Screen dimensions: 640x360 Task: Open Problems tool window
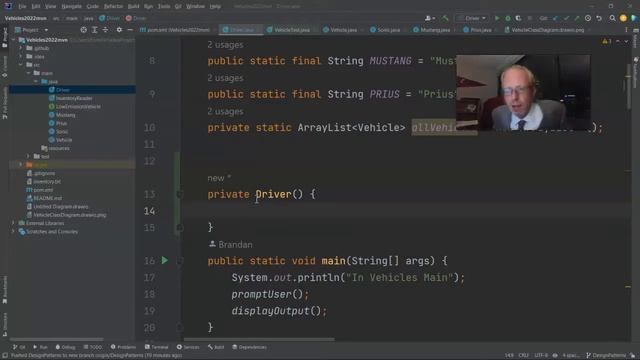tap(123, 347)
